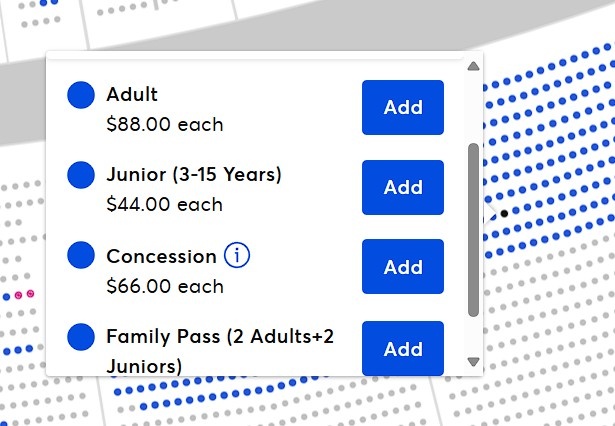The width and height of the screenshot is (615, 426).
Task: Click the Concession info icon
Action: pos(237,256)
